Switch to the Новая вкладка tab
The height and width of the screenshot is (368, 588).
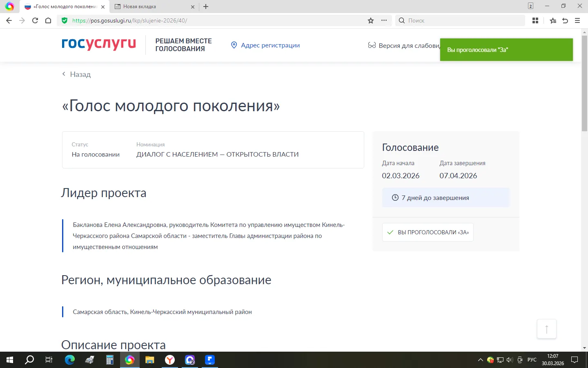click(154, 7)
